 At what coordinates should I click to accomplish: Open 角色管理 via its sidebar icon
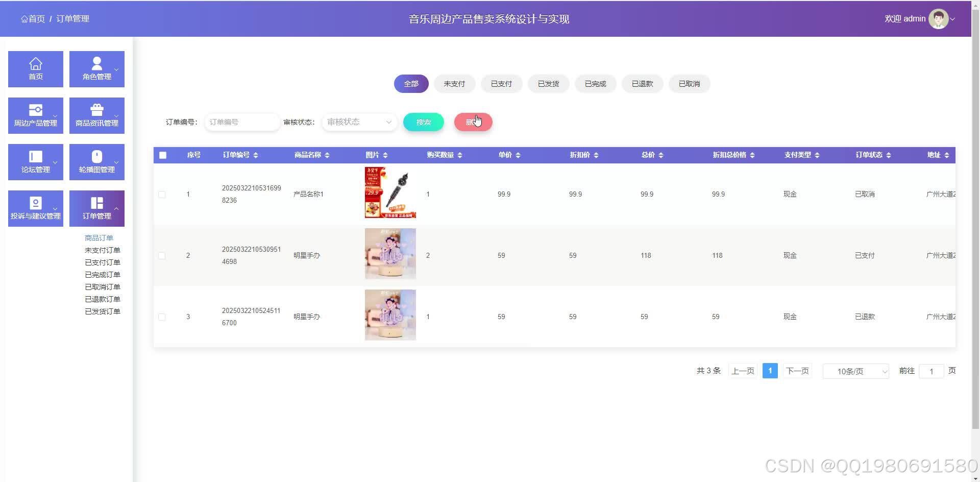coord(96,68)
